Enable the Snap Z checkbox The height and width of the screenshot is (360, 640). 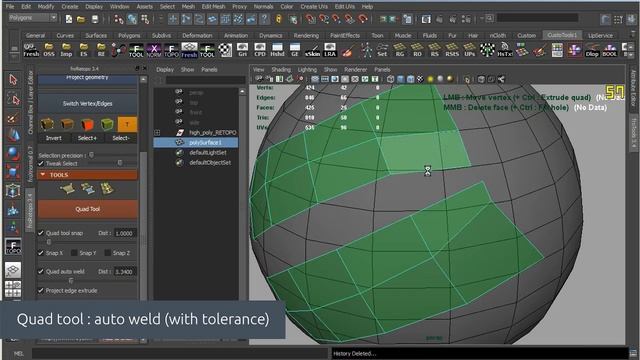pos(107,253)
